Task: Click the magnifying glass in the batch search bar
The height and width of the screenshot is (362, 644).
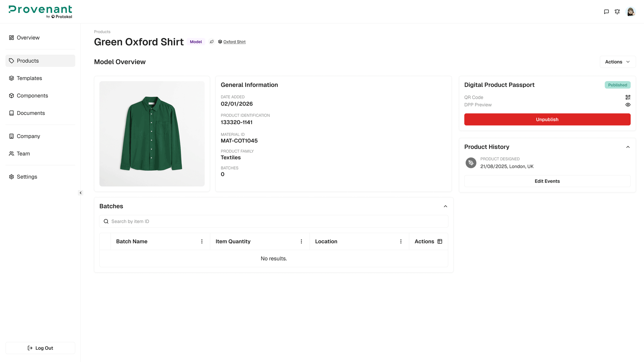Action: [x=106, y=221]
